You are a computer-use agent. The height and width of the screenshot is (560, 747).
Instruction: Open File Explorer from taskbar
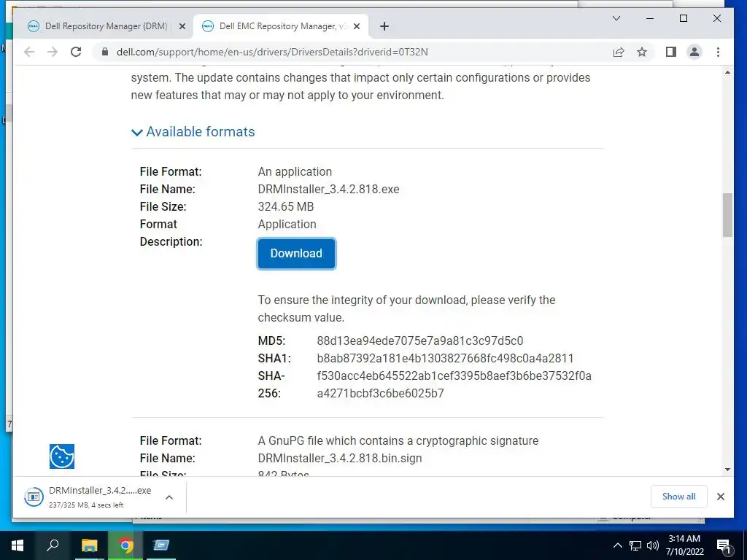[x=89, y=545]
